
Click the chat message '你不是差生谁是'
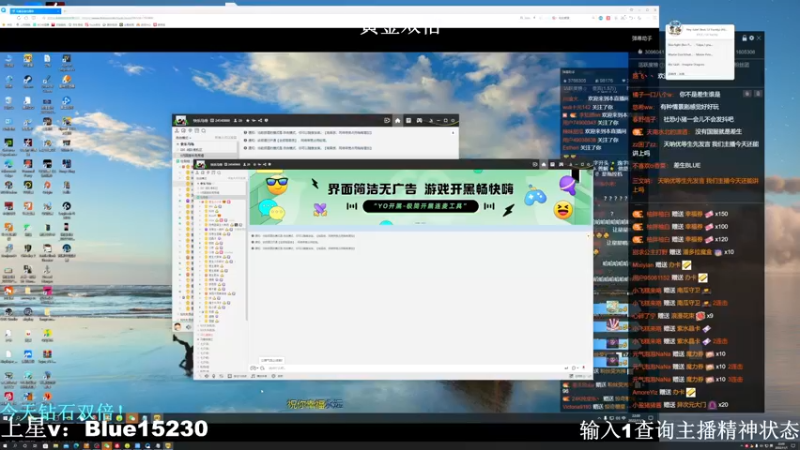point(699,94)
